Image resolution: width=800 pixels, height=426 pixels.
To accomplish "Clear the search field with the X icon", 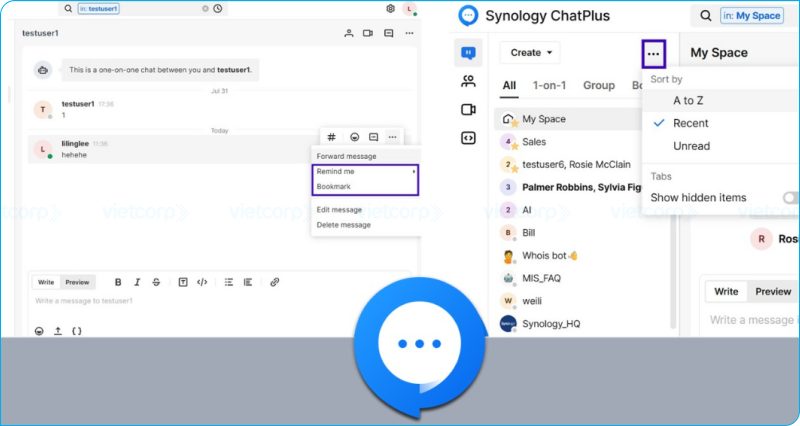I will 205,9.
